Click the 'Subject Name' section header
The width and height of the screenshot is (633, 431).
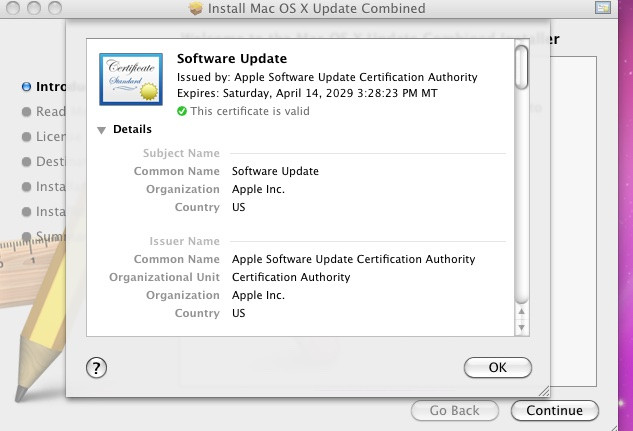point(181,153)
